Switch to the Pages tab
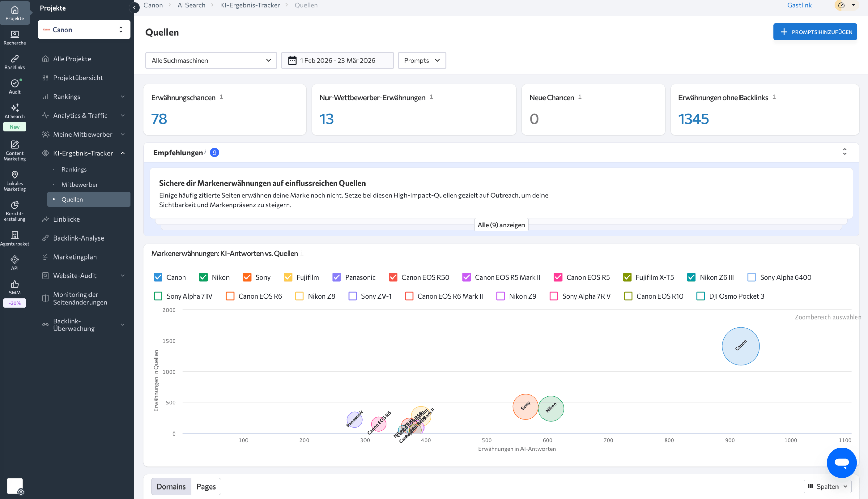This screenshot has width=868, height=499. tap(206, 486)
